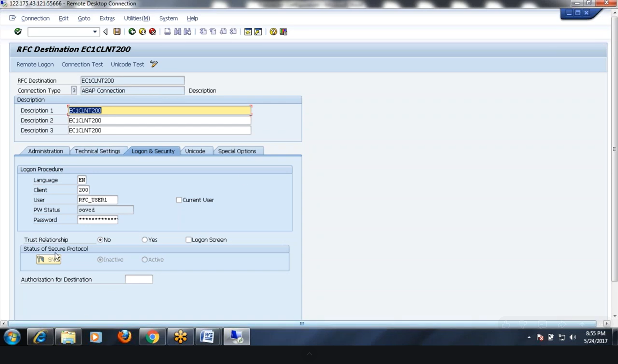Click the Connection Test button
618x364 pixels.
coord(82,64)
